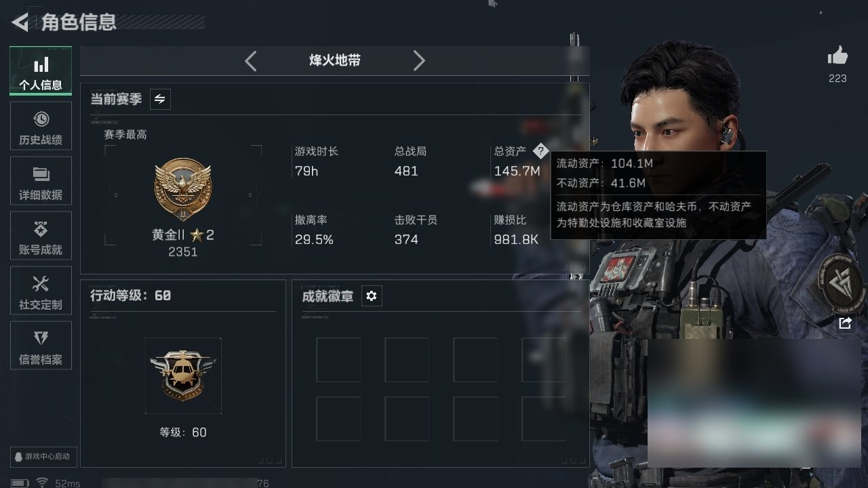Viewport: 868px width, 488px height.
Task: Select the first empty achievement badge slot
Action: 338,360
